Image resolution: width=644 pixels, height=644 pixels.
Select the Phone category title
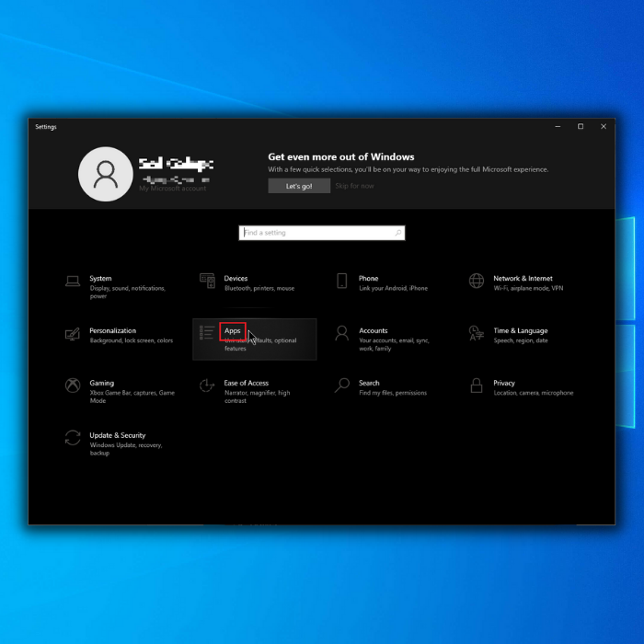[368, 279]
